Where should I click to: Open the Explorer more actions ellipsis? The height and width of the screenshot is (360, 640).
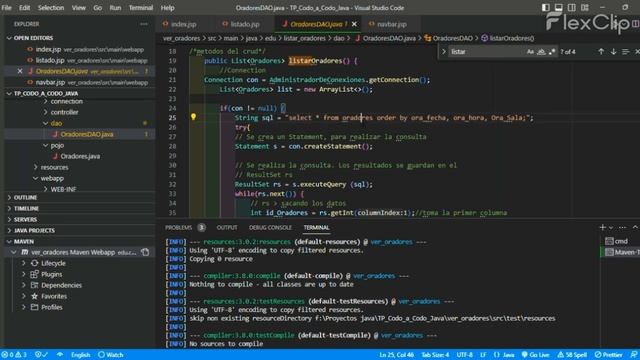(144, 24)
